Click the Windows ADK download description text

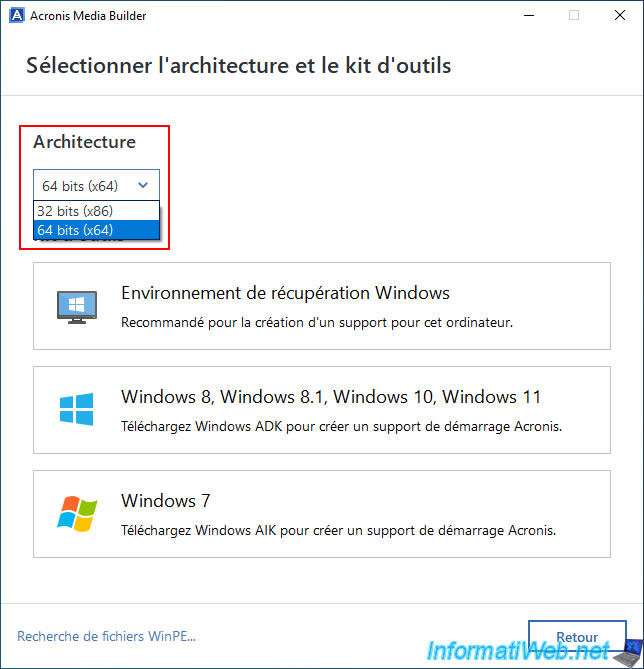click(341, 426)
